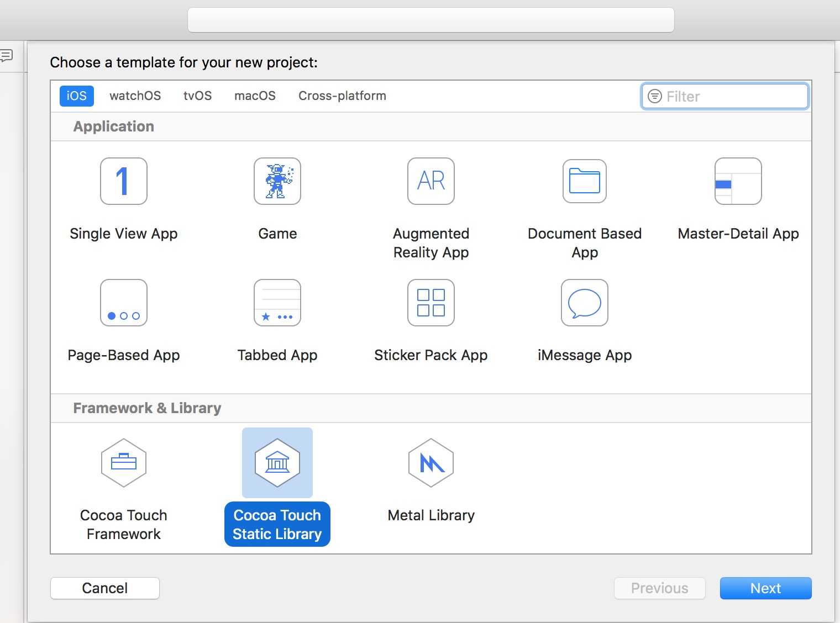Image resolution: width=840 pixels, height=623 pixels.
Task: Click the "Document Based App" label
Action: (585, 243)
